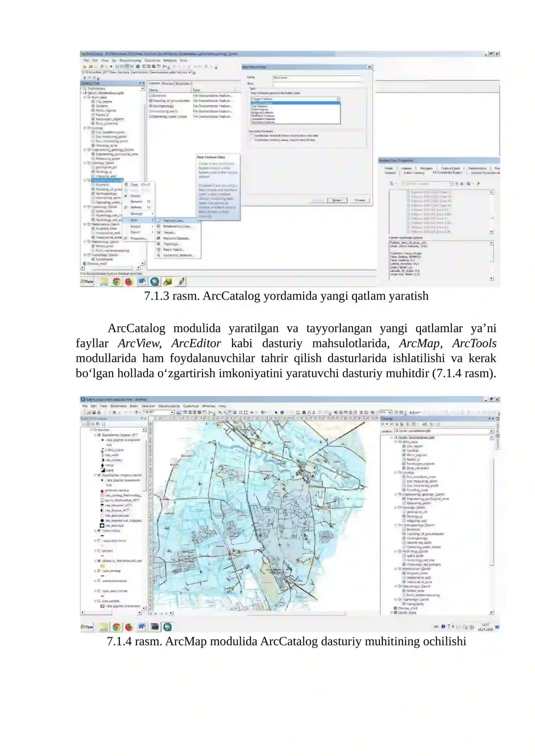
Task: Open file explorer in the ArcCatalog screenshot taskbar
Action: tap(104, 282)
